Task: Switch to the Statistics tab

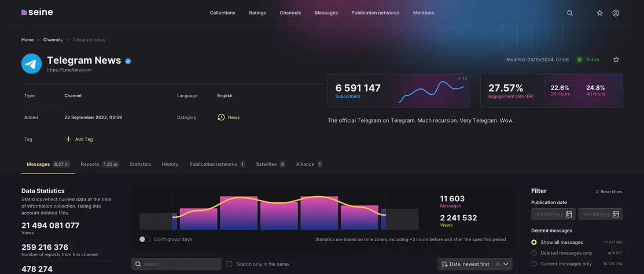Action: [141, 164]
